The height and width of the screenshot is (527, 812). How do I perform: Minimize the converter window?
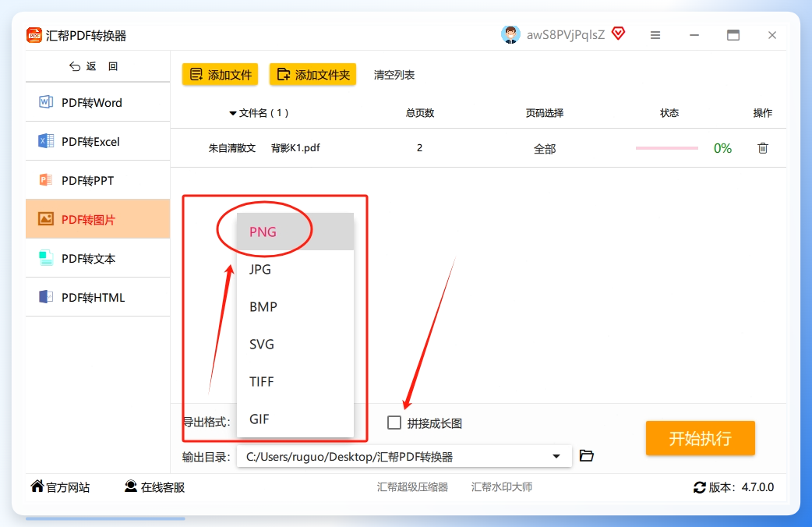coord(694,35)
